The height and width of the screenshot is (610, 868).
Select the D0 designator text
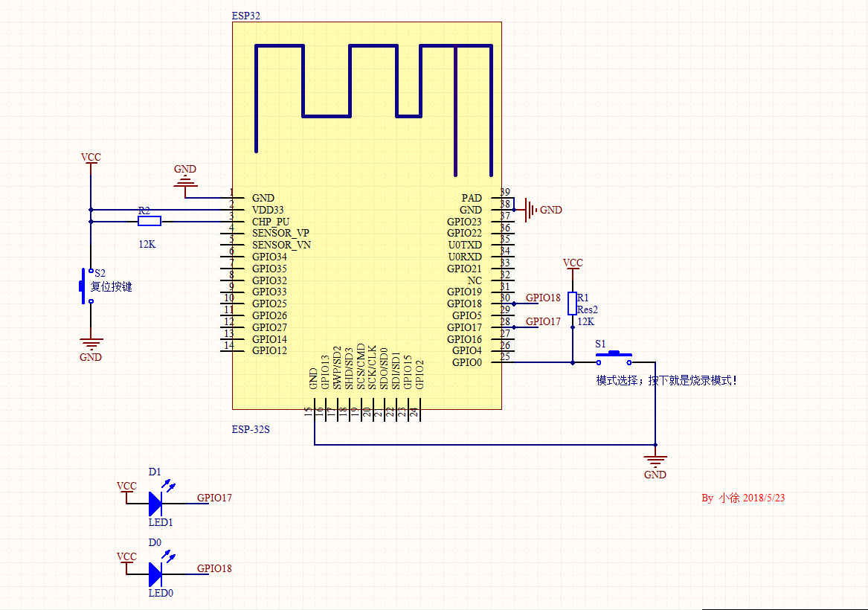tap(155, 543)
